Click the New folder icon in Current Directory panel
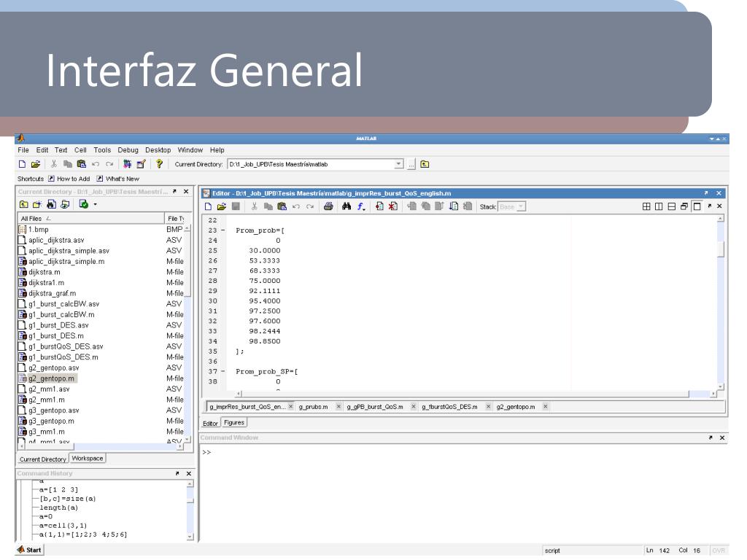 (x=37, y=204)
